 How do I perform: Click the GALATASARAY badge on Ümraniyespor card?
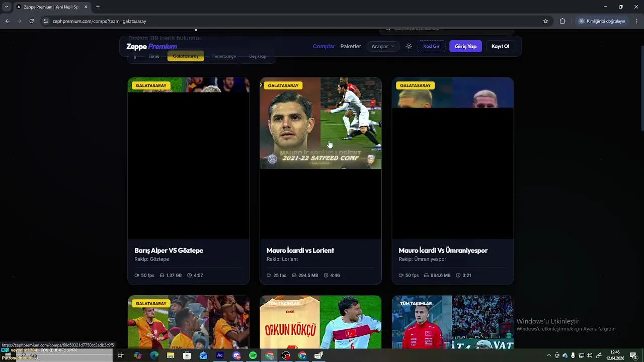(415, 85)
